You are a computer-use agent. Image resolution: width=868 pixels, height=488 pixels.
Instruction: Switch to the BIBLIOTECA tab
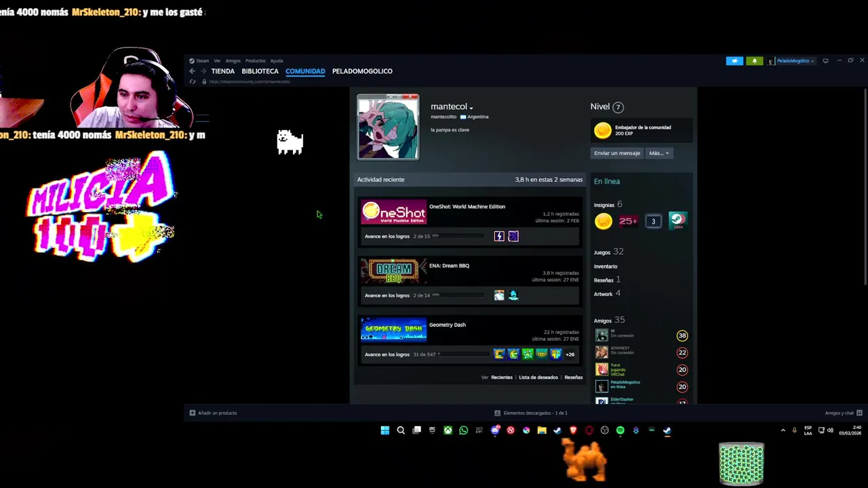(260, 71)
